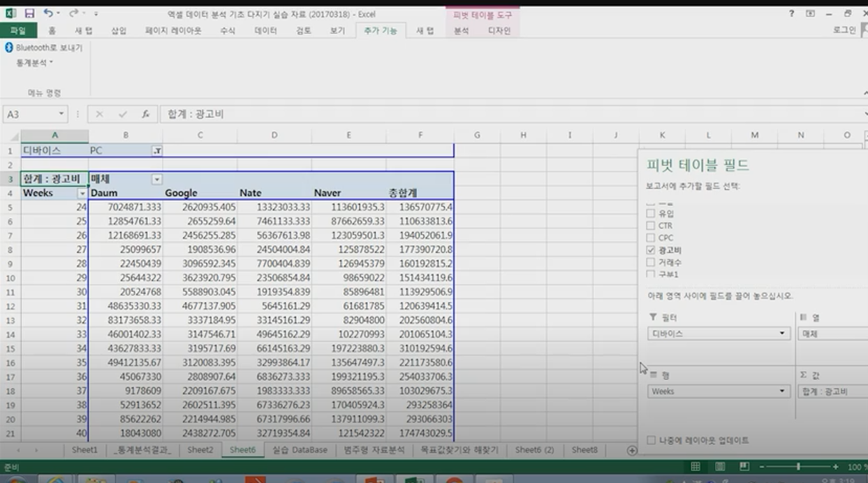Image resolution: width=868 pixels, height=483 pixels.
Task: Switch to the 검토 ribbon tab
Action: pyautogui.click(x=304, y=31)
